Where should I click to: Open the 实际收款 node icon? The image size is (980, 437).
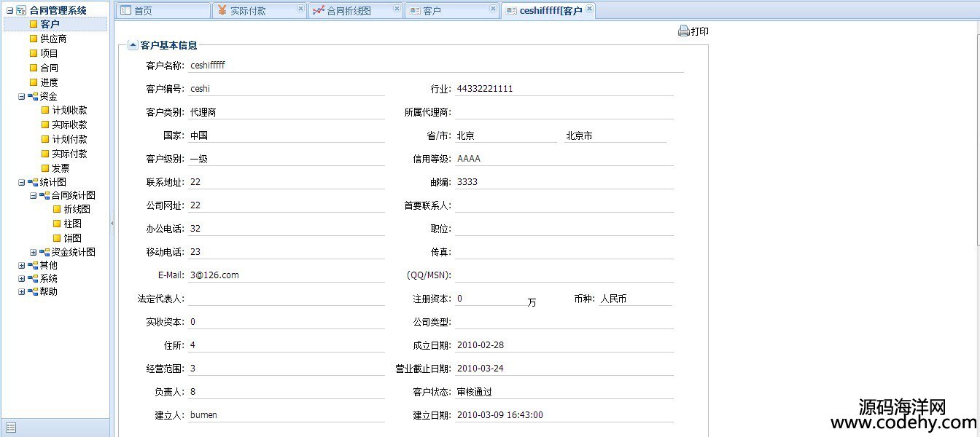(x=45, y=125)
